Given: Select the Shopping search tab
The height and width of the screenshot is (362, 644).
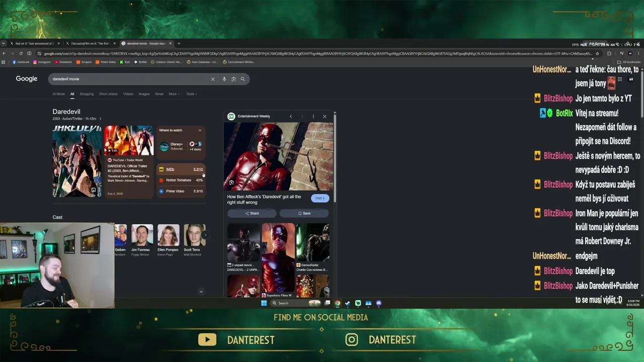Looking at the screenshot, I should (x=87, y=94).
